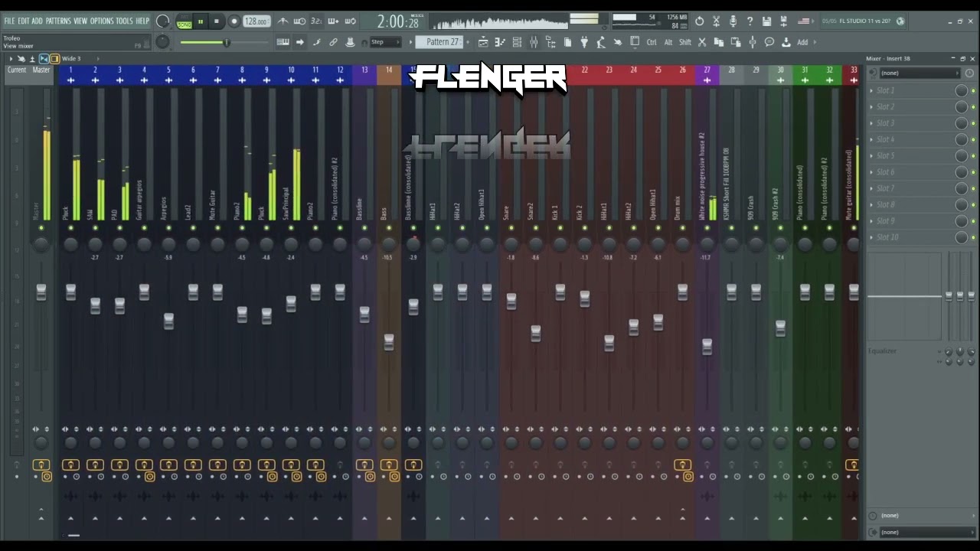Open effect Slot 5 dropdown arrow
The width and height of the screenshot is (980, 551).
point(871,155)
